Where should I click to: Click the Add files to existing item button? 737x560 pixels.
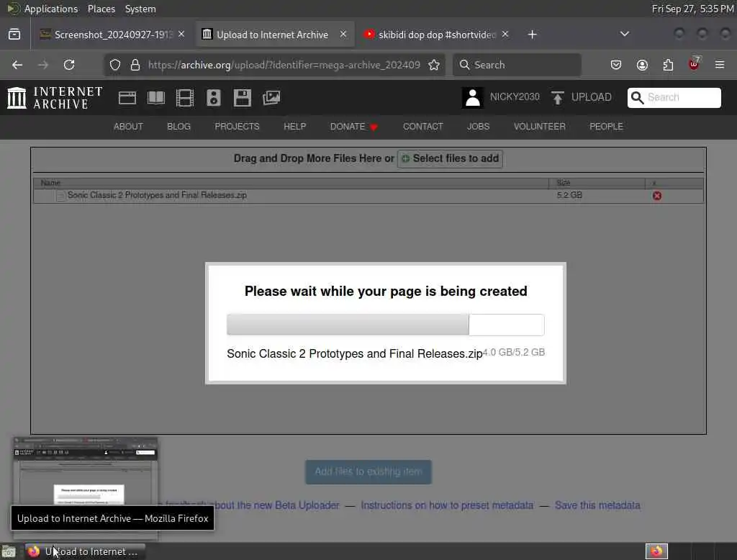pyautogui.click(x=368, y=471)
